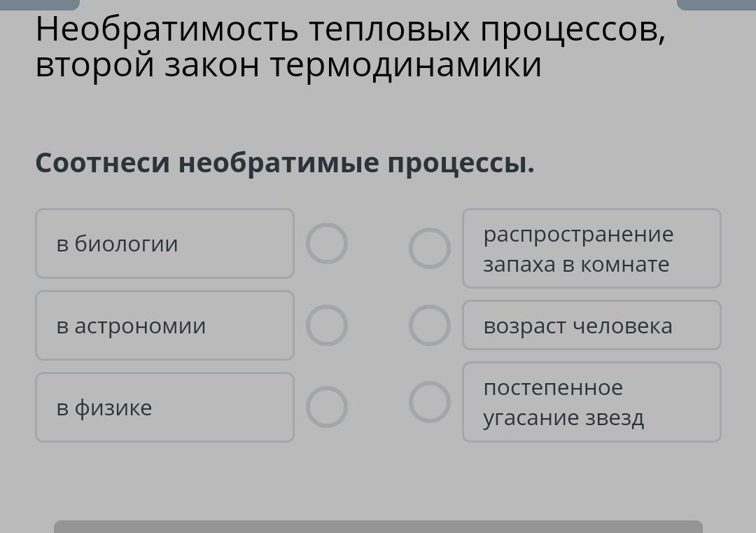Click the 'в астрономии' answer box
The width and height of the screenshot is (756, 533).
point(164,326)
